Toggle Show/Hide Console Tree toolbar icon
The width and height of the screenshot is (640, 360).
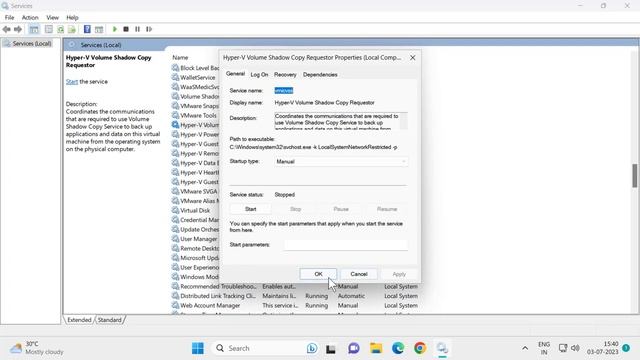pyautogui.click(x=34, y=29)
